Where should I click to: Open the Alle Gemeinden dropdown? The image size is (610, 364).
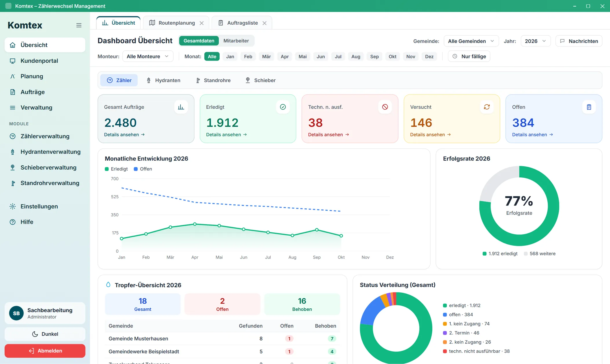tap(471, 41)
